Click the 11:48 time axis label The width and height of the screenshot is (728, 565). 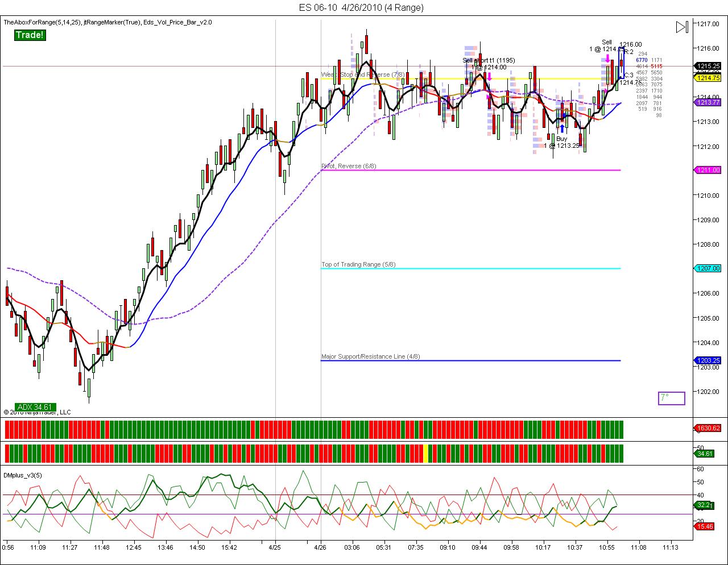tap(102, 548)
